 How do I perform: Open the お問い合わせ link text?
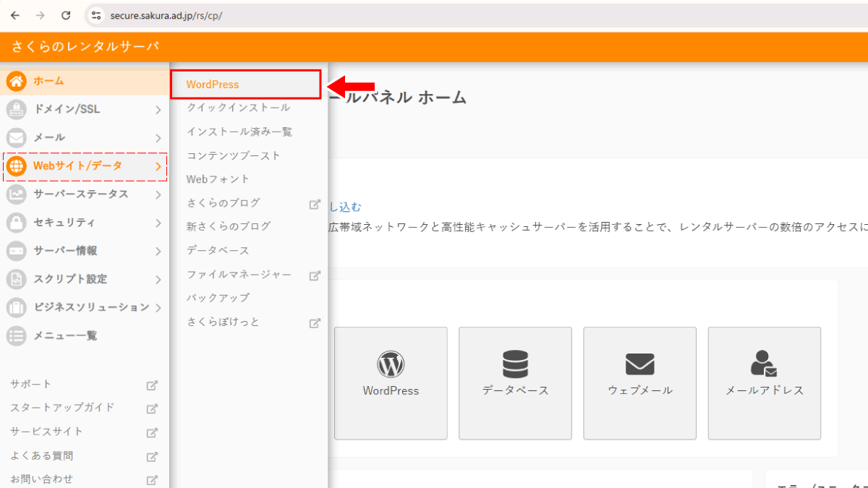click(x=41, y=479)
